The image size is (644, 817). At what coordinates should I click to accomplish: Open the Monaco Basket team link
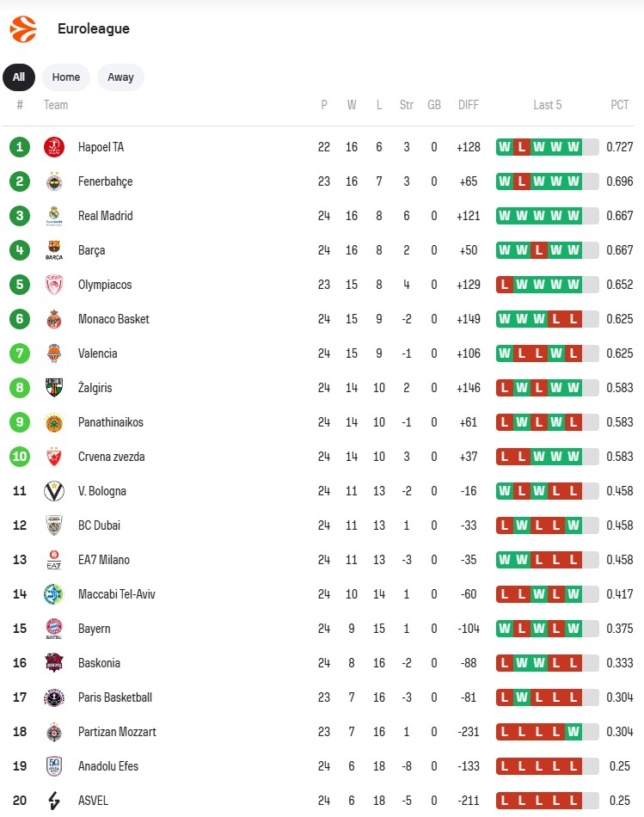(x=113, y=319)
